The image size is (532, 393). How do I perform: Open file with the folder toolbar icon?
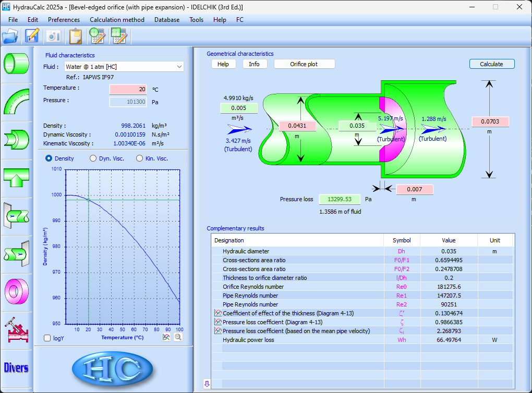(x=10, y=36)
